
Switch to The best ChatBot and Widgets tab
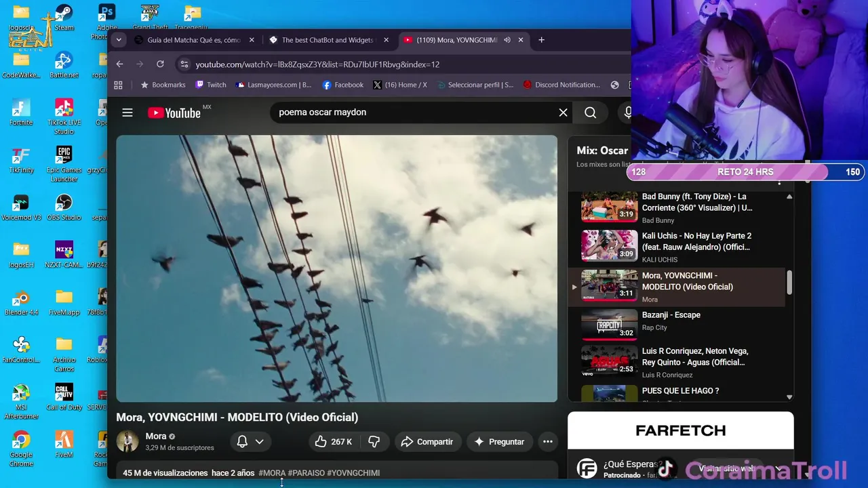point(328,40)
